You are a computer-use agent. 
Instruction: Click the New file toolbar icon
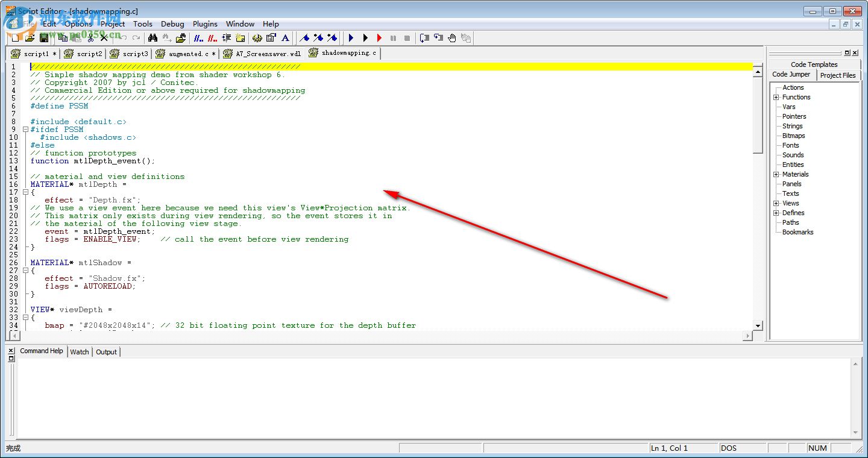(15, 38)
